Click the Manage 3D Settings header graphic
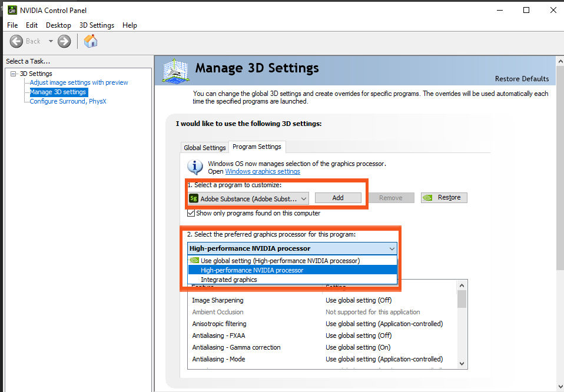Screen dimensions: 564x392 tap(175, 70)
